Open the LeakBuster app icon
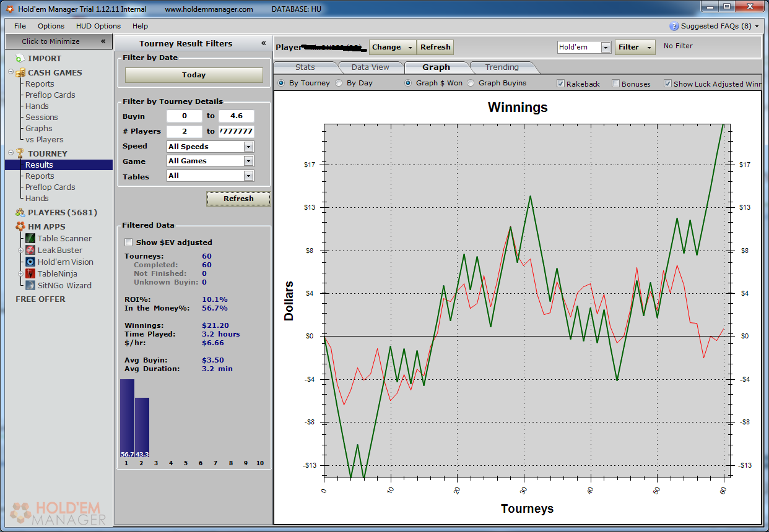 [x=31, y=251]
